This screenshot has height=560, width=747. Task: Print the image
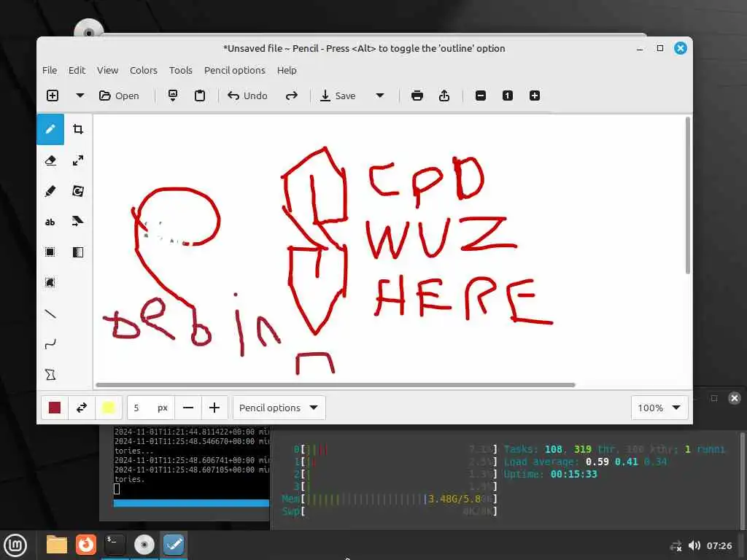417,96
